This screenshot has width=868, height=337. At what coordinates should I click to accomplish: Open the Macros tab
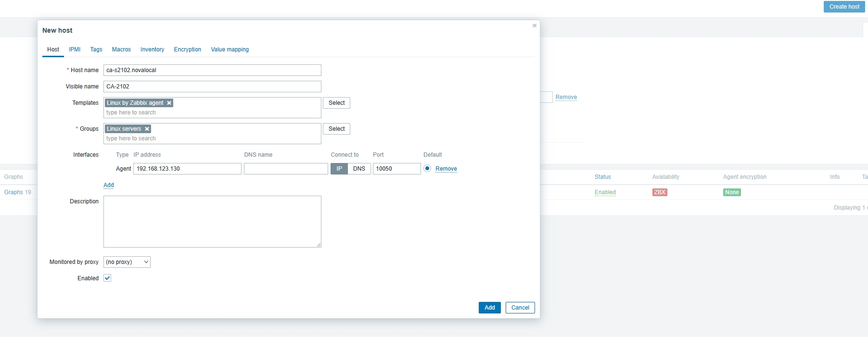(x=121, y=50)
